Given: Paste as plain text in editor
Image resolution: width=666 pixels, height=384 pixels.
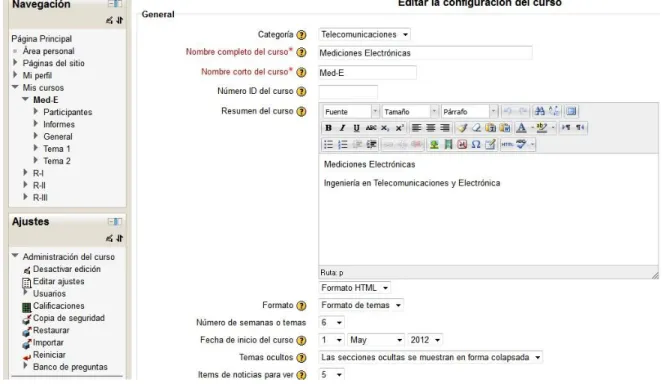Looking at the screenshot, I should coord(491,128).
